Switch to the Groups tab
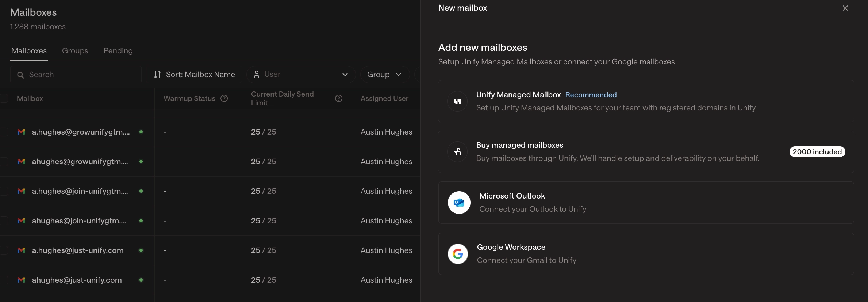The height and width of the screenshot is (302, 868). 75,51
